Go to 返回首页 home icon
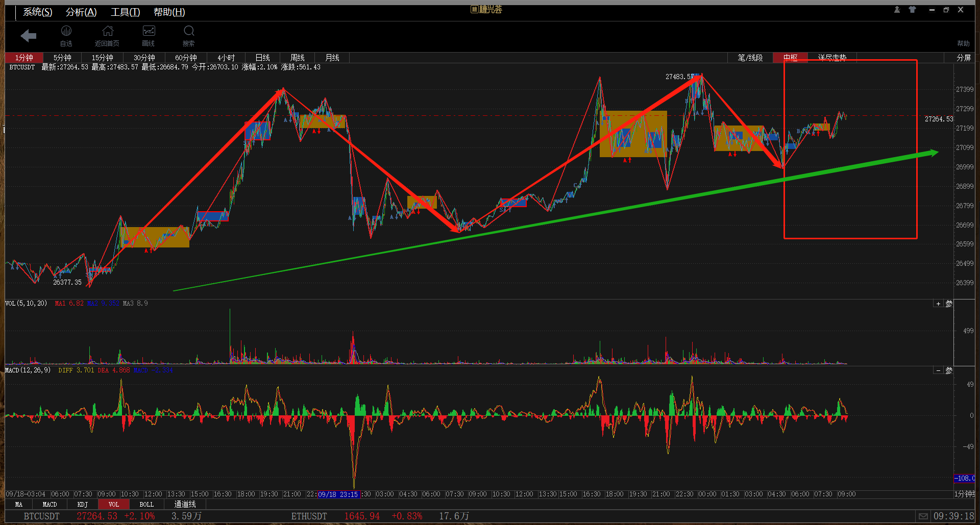 click(107, 36)
